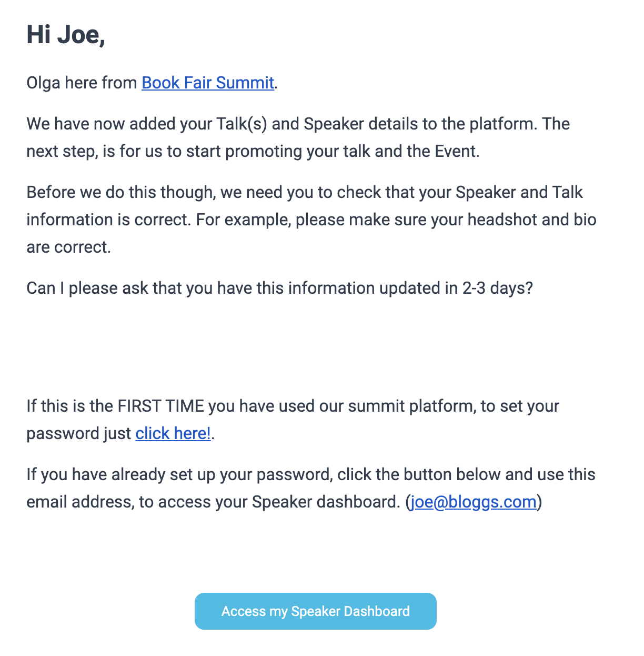The width and height of the screenshot is (644, 656).
Task: Click the 'next step, is for us' line
Action: 253,151
